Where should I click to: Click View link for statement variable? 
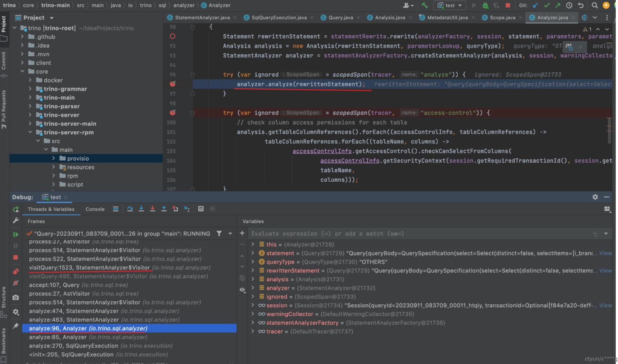605,253
